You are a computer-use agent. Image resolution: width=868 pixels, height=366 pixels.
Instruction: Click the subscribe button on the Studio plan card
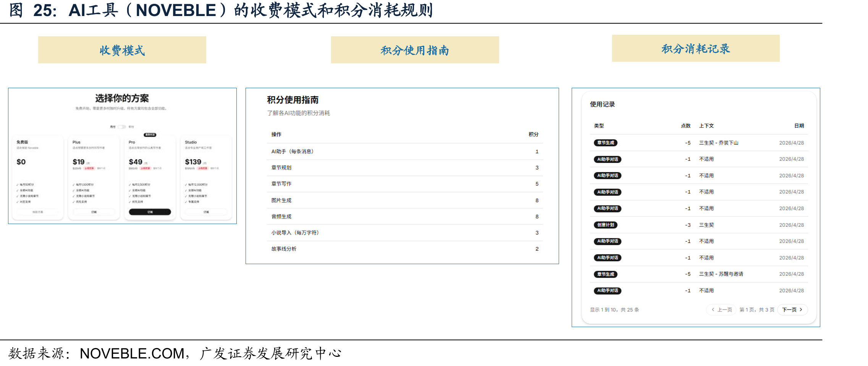(x=206, y=212)
